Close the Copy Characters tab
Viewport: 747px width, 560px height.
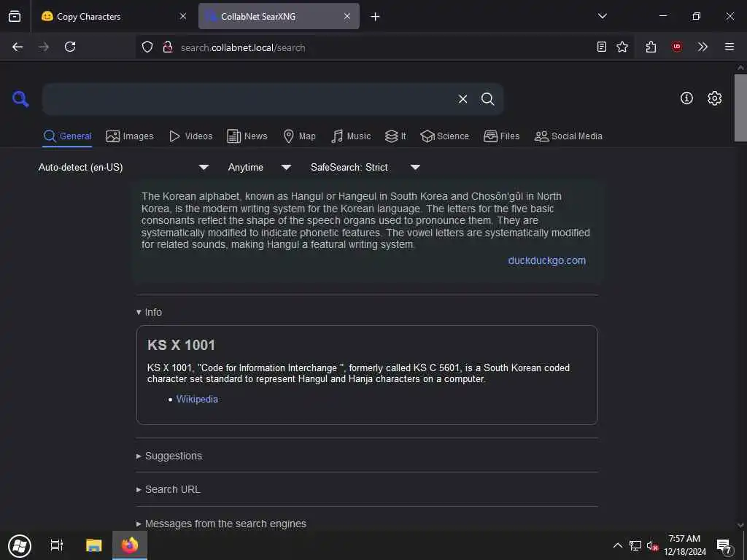pyautogui.click(x=183, y=16)
